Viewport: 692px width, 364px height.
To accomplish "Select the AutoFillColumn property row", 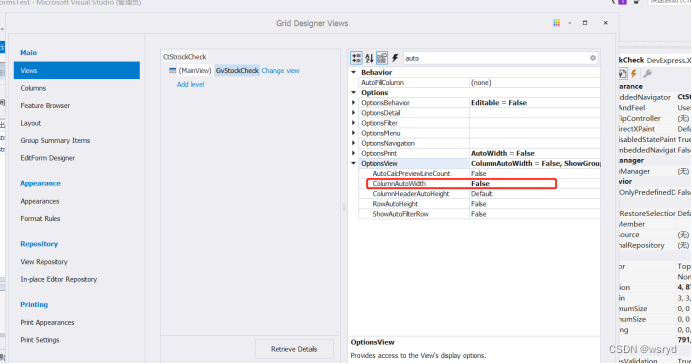I will [479, 83].
